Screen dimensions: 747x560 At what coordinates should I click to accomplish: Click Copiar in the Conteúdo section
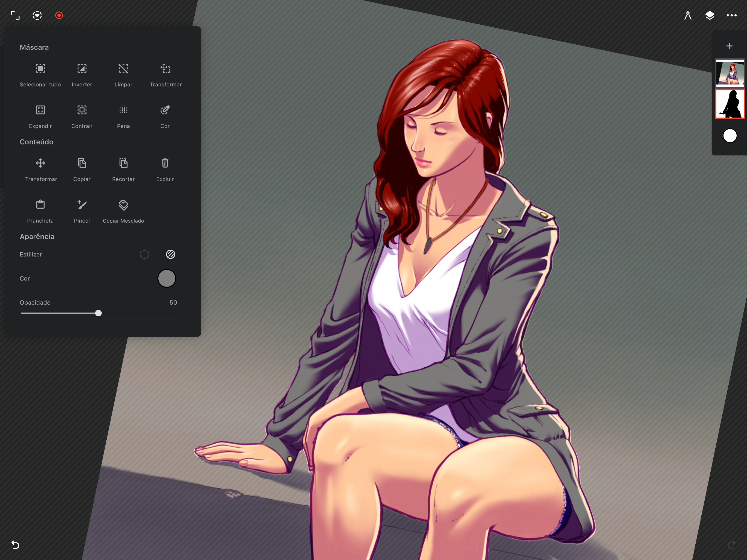point(82,163)
